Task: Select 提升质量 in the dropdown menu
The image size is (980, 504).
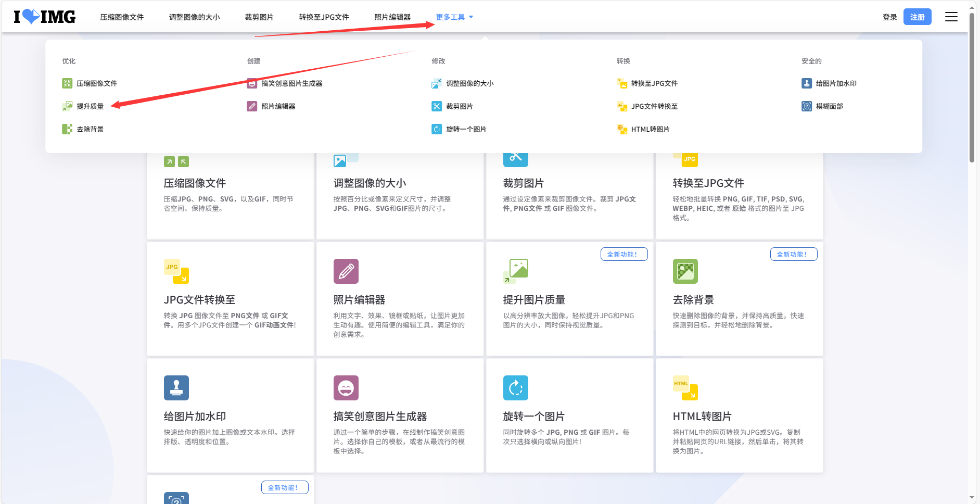Action: [90, 106]
